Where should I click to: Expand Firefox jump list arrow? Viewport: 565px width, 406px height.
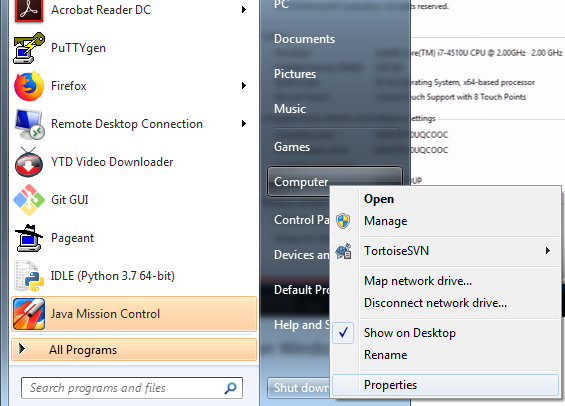pyautogui.click(x=244, y=86)
